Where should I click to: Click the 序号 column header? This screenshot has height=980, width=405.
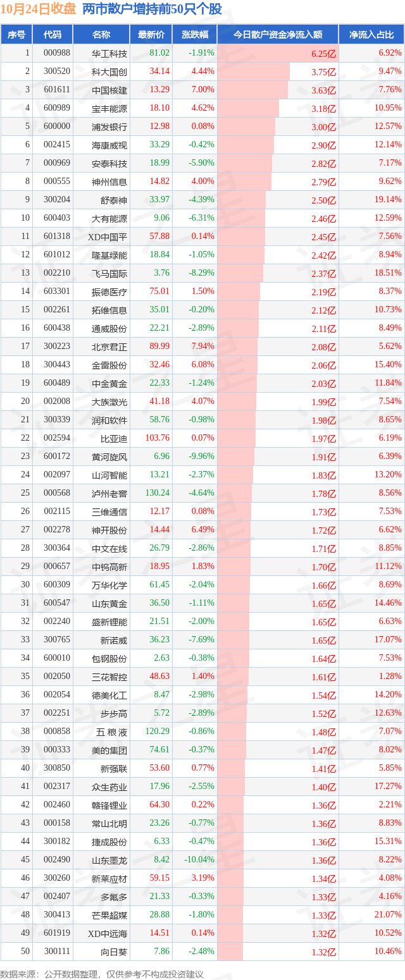[16, 35]
